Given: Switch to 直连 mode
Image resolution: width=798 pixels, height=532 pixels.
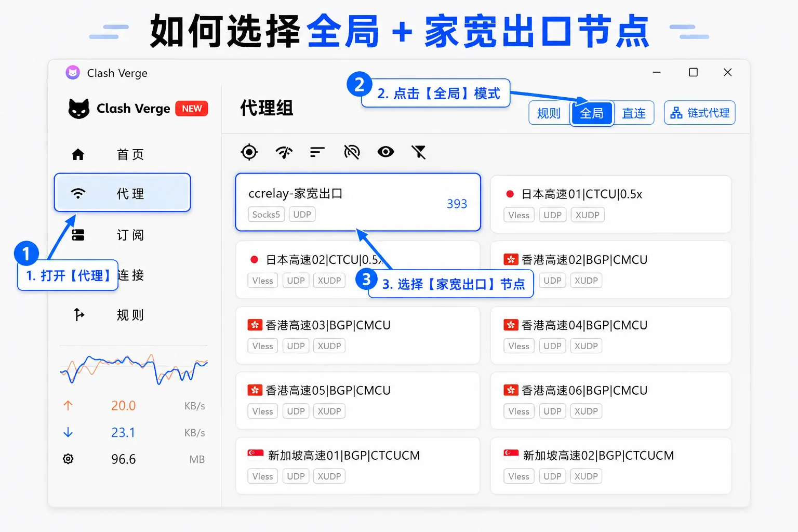Looking at the screenshot, I should (x=634, y=113).
